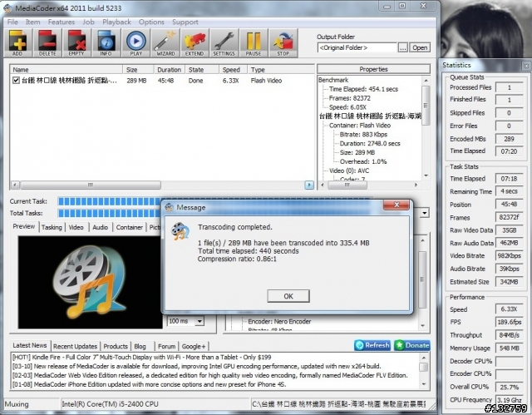Screen dimensions: 532x415
Task: Click the DELETE toolbar icon
Action: tap(47, 42)
